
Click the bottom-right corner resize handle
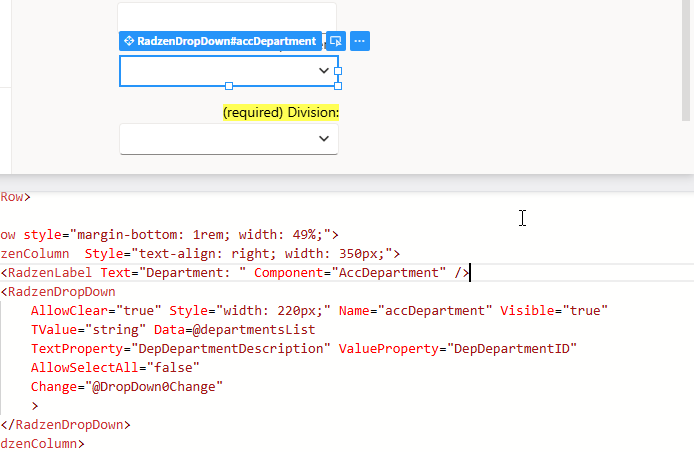338,87
